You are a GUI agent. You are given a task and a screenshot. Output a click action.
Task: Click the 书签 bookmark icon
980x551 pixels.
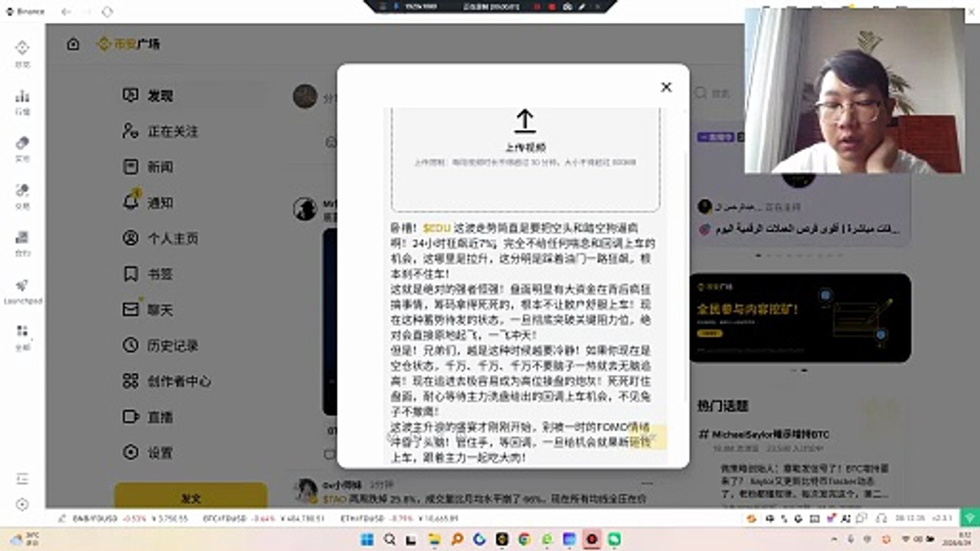point(131,274)
